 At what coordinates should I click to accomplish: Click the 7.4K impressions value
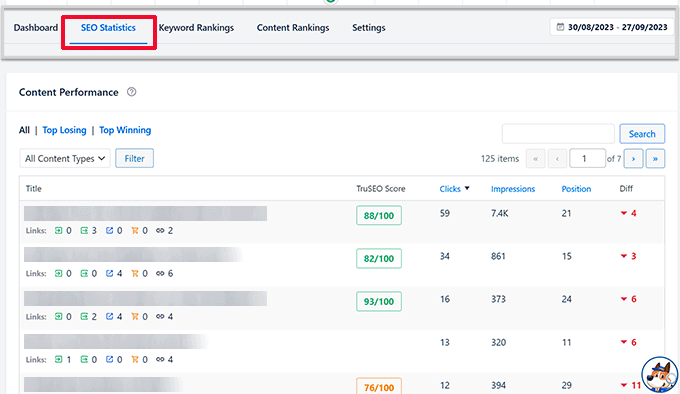[x=500, y=213]
